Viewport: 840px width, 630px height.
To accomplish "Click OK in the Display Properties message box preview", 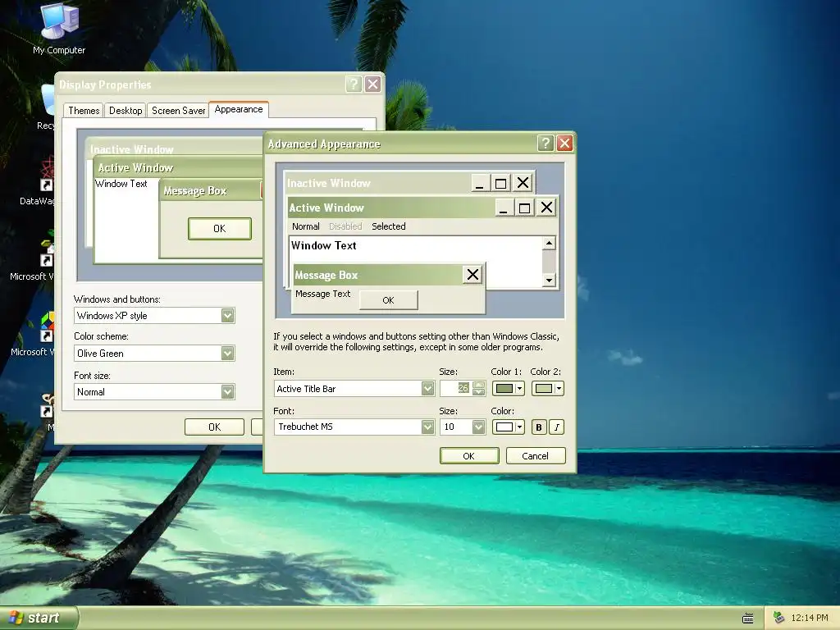I will pyautogui.click(x=220, y=229).
